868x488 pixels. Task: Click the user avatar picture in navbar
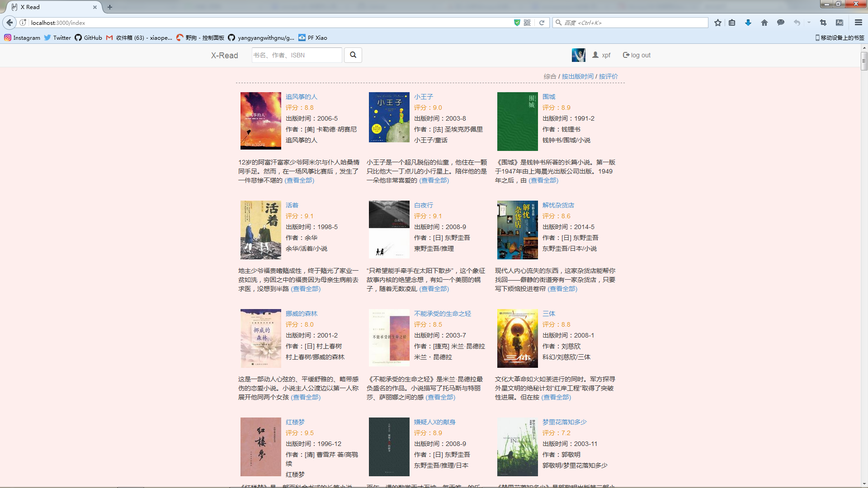tap(579, 55)
